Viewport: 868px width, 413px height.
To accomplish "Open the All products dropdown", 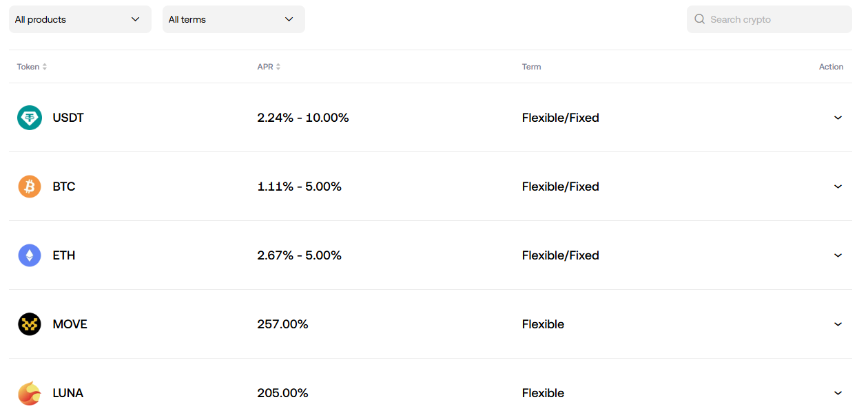I will [80, 19].
